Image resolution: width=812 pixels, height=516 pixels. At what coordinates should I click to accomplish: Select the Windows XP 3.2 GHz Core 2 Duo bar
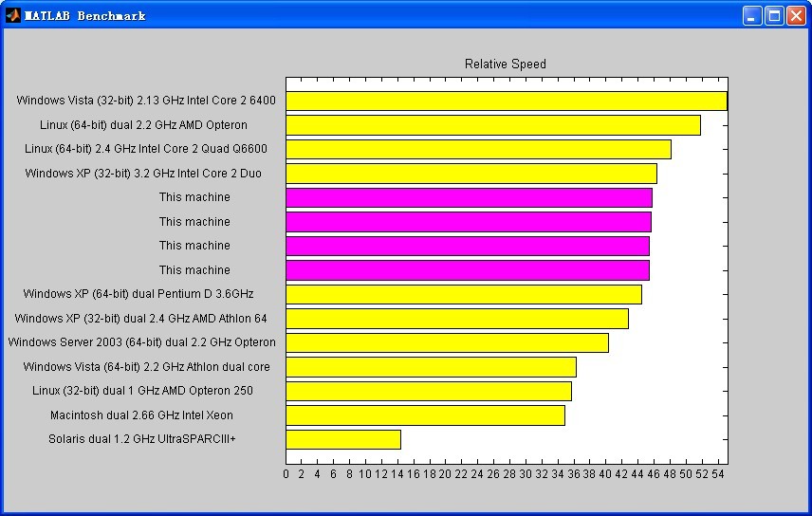pyautogui.click(x=471, y=174)
